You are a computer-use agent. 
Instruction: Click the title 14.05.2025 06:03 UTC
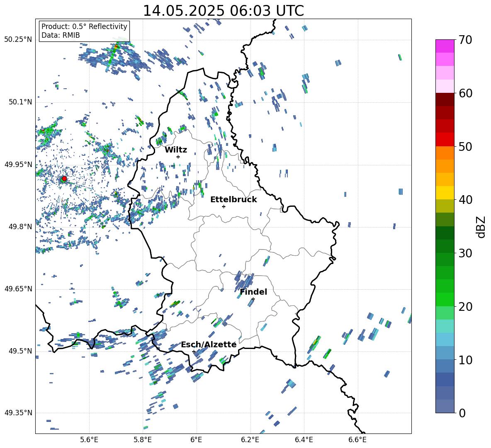coord(223,11)
